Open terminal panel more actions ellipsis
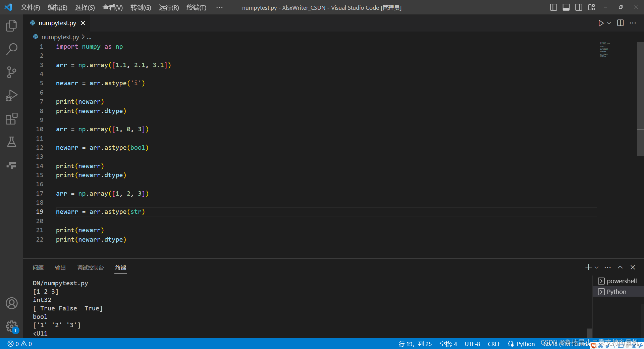This screenshot has width=644, height=349. pos(608,267)
